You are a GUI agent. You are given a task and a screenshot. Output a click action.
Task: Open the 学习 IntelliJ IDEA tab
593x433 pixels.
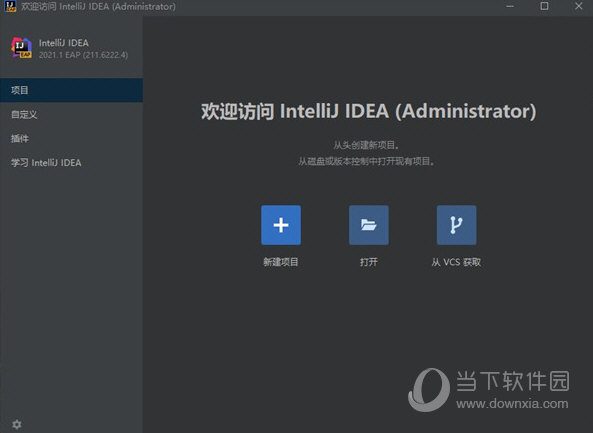click(x=71, y=163)
